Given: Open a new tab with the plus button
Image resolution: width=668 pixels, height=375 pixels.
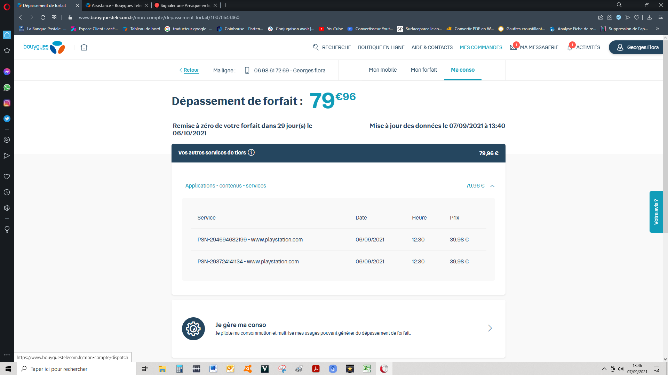Looking at the screenshot, I should [x=225, y=6].
